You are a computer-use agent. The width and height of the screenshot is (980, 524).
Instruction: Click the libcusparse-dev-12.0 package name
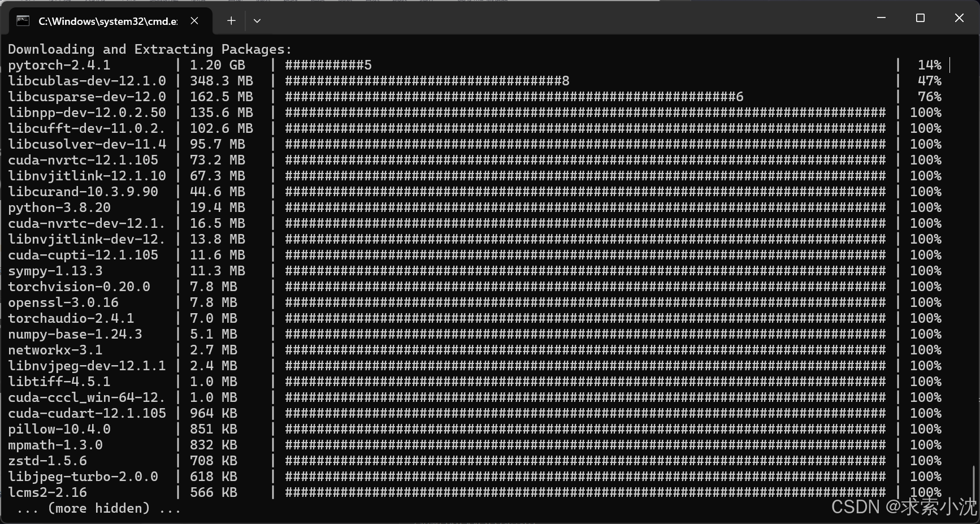click(87, 97)
